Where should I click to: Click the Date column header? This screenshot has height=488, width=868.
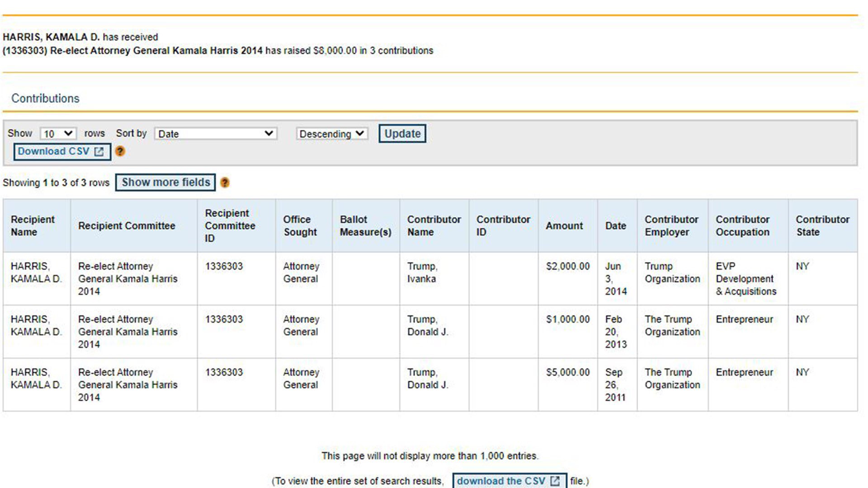pos(615,225)
